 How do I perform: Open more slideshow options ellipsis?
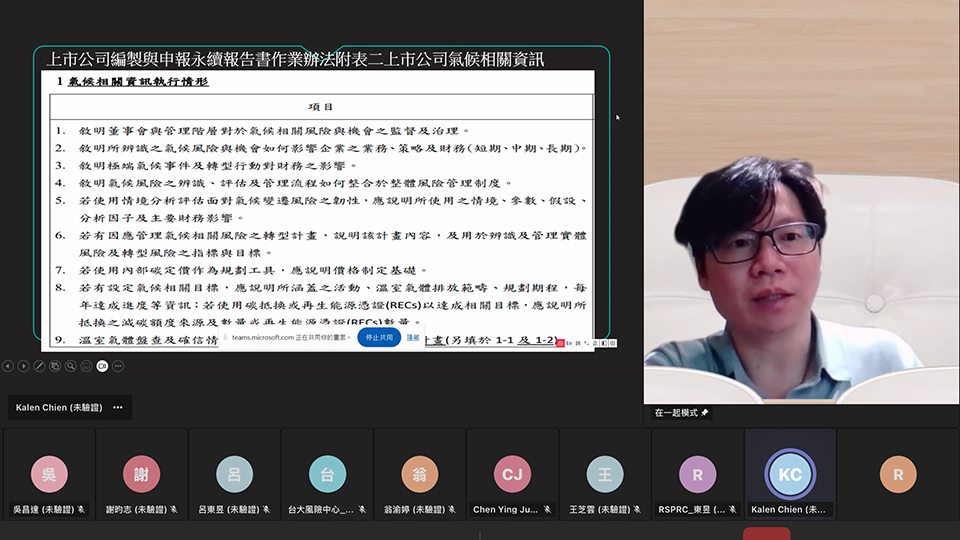[118, 366]
